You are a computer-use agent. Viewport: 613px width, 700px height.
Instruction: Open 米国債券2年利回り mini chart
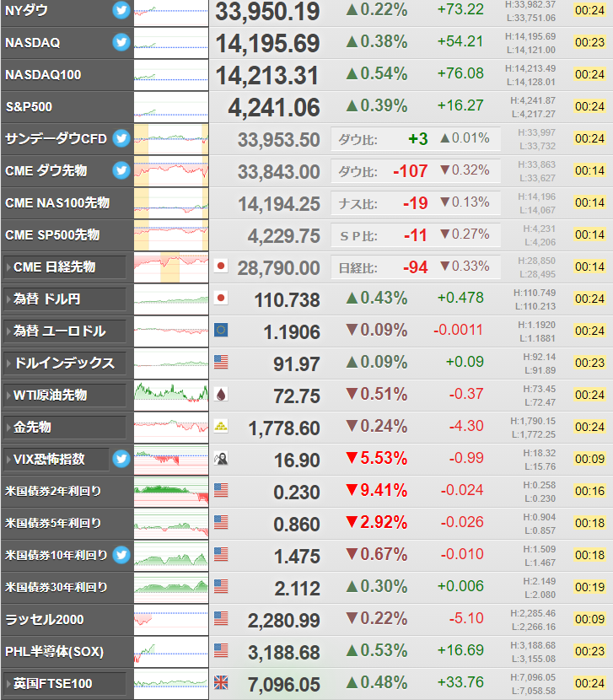171,492
